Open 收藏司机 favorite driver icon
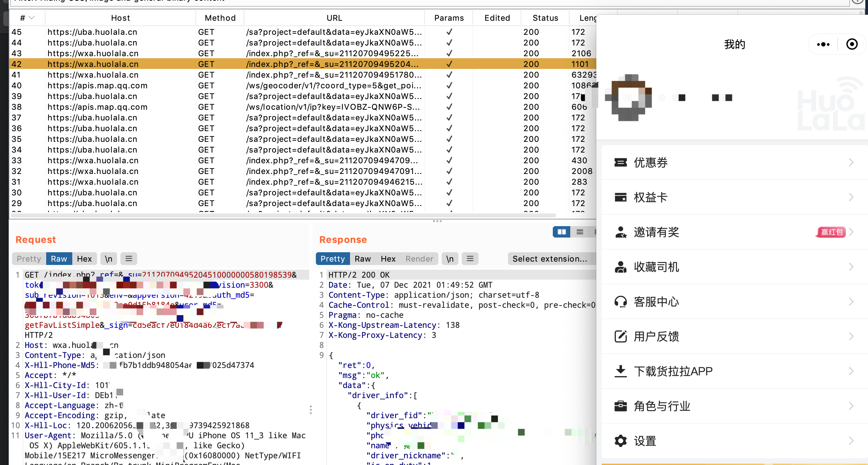 [620, 267]
